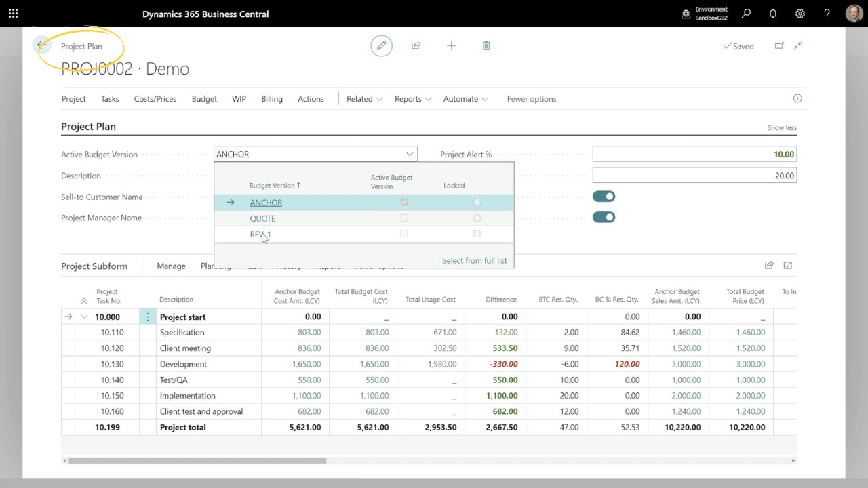868x488 pixels.
Task: Click the horizontal scrollbar thumb
Action: tap(197, 461)
